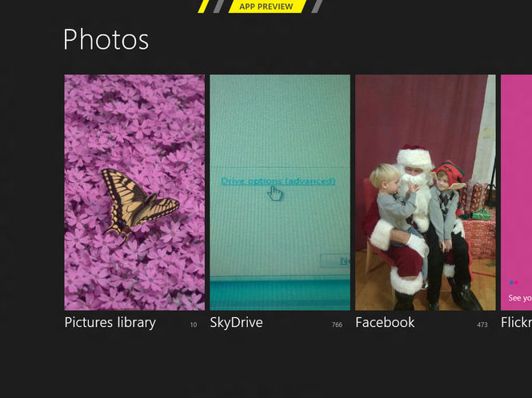Select the Pictures library label
The height and width of the screenshot is (398, 532).
pos(110,322)
